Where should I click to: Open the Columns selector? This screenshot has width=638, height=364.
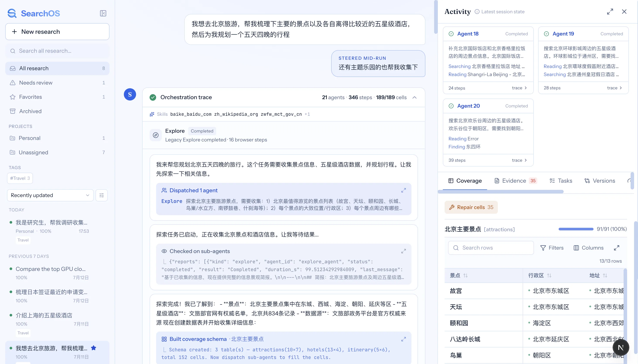point(589,248)
